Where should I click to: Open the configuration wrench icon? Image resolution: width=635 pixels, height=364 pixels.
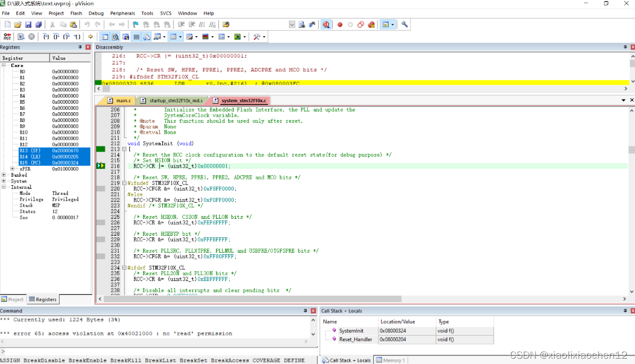(405, 24)
